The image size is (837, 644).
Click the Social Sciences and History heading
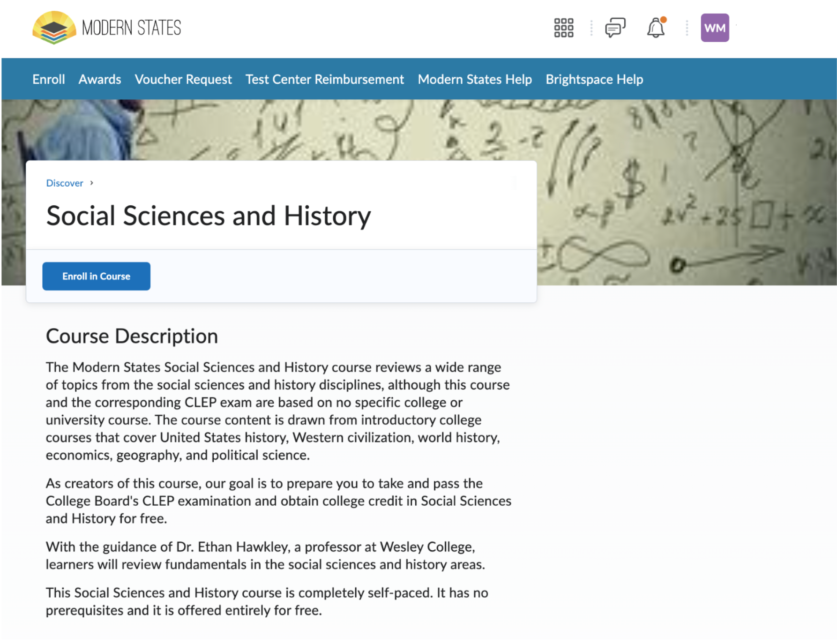click(x=209, y=216)
